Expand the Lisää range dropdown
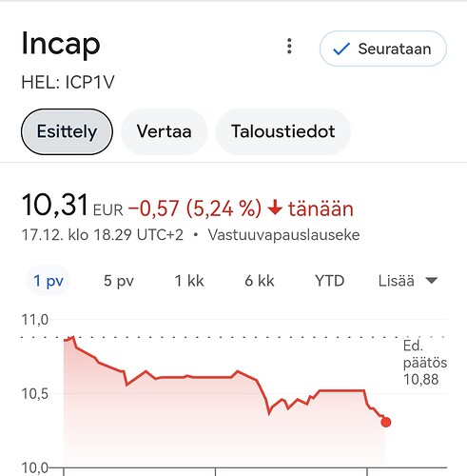The image size is (467, 476). [x=408, y=281]
